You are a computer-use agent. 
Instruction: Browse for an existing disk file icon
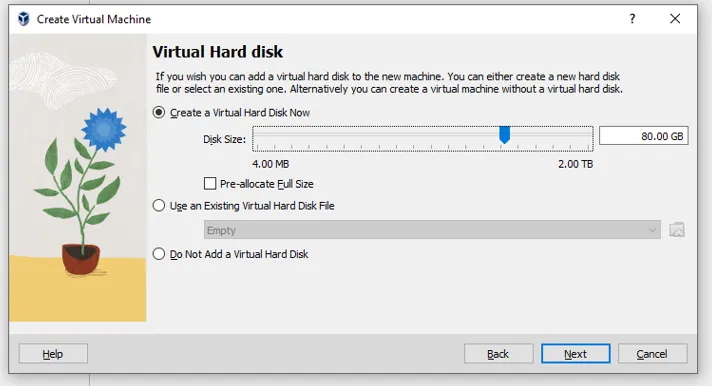click(x=677, y=230)
